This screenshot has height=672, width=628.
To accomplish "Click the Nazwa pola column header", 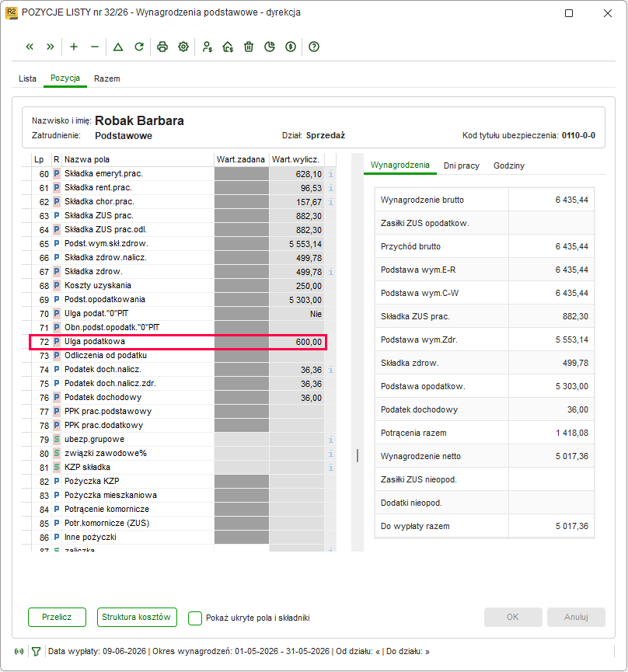I will pyautogui.click(x=138, y=159).
